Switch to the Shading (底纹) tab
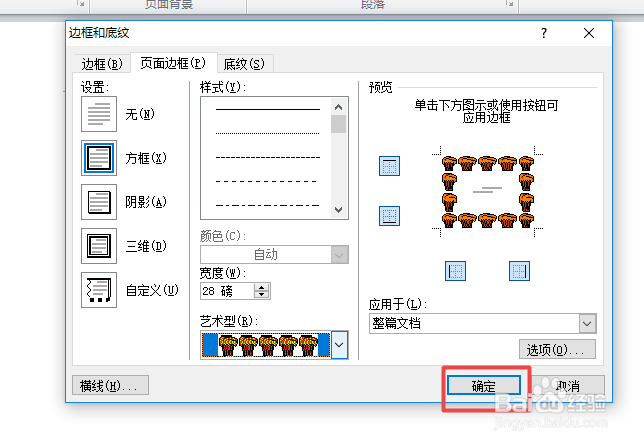The width and height of the screenshot is (644, 446). point(244,64)
